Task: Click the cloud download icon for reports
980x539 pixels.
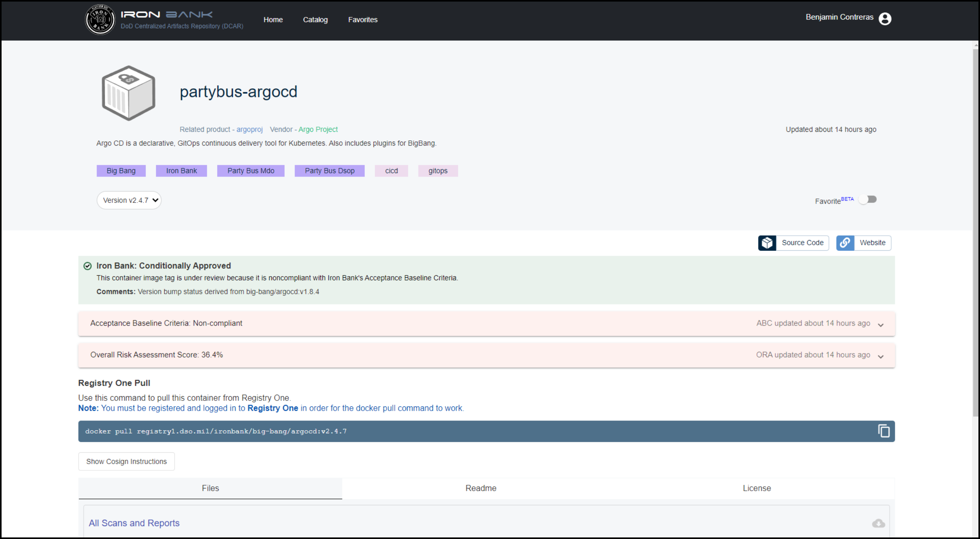Action: (878, 523)
